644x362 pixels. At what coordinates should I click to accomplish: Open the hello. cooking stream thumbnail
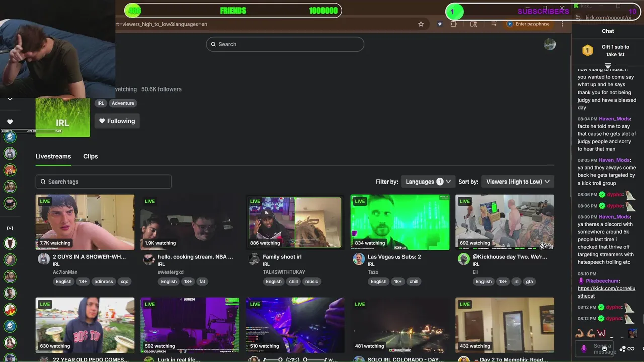(x=190, y=222)
